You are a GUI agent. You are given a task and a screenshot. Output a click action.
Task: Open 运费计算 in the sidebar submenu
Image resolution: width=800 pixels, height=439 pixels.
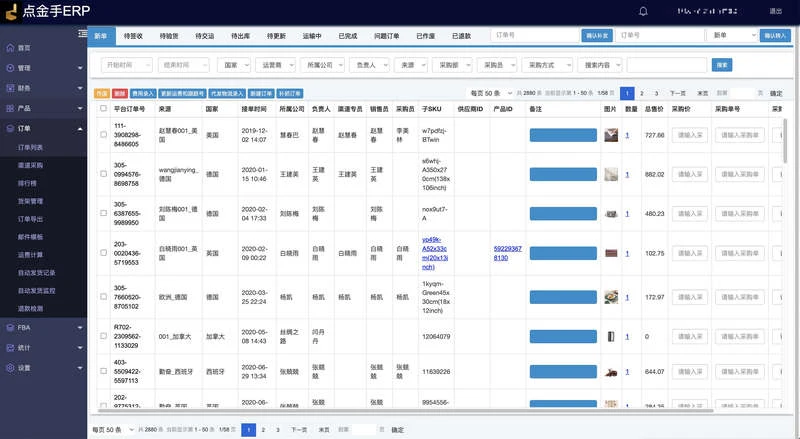(31, 255)
